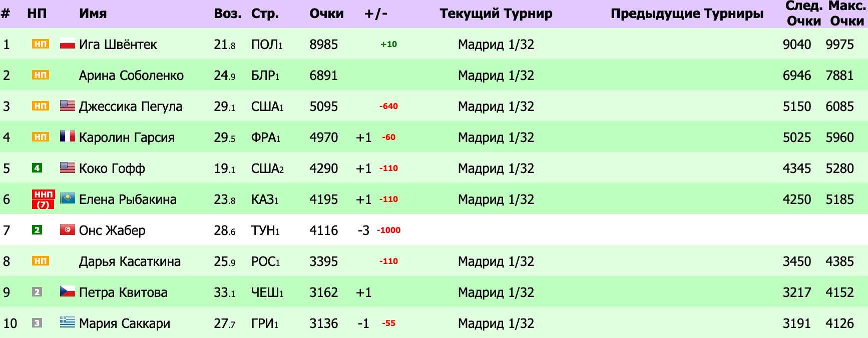Click red ННП (7) badge for Рыбакина

point(43,199)
